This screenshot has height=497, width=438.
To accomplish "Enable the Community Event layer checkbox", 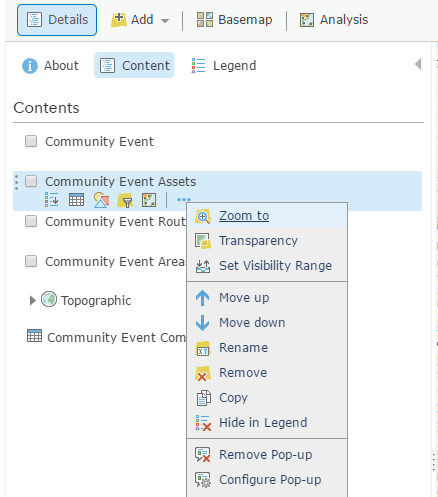I will coord(31,141).
